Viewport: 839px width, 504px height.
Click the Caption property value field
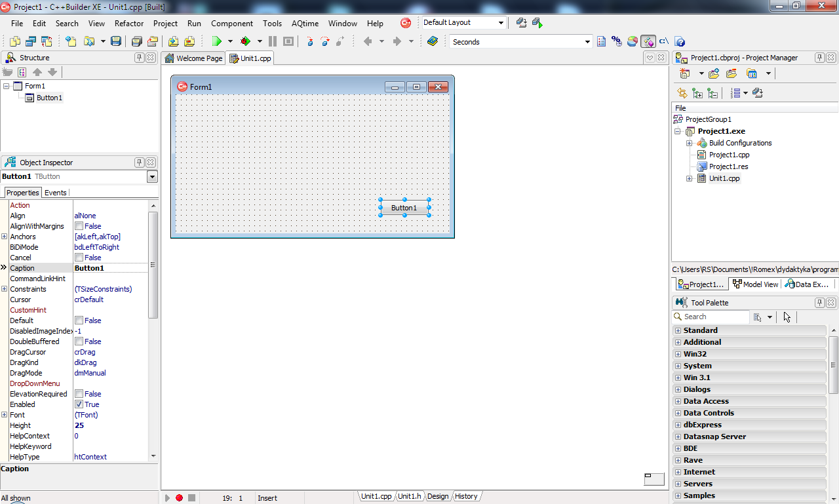pos(111,268)
